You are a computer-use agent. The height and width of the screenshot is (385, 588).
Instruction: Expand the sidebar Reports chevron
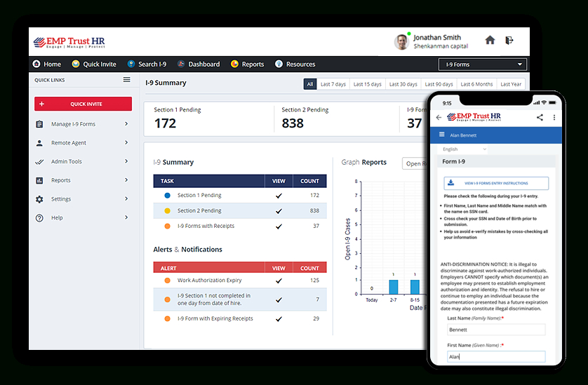pyautogui.click(x=126, y=180)
